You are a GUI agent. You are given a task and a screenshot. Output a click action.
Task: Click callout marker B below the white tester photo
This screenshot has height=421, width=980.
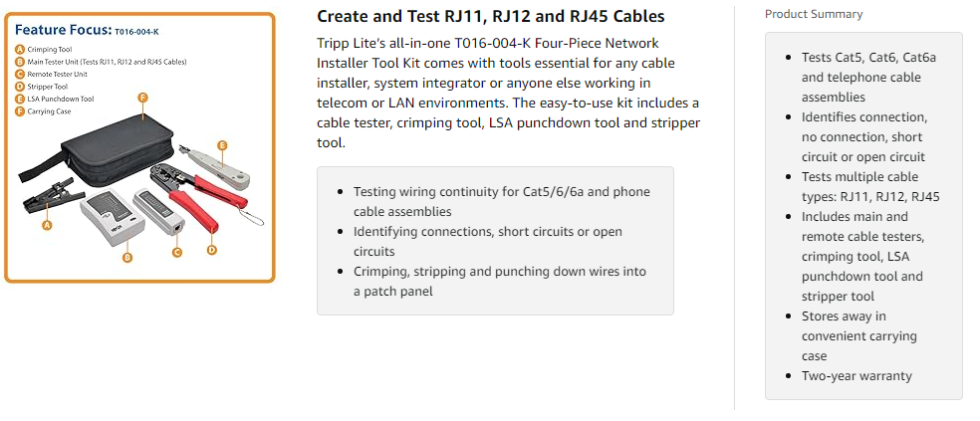127,257
